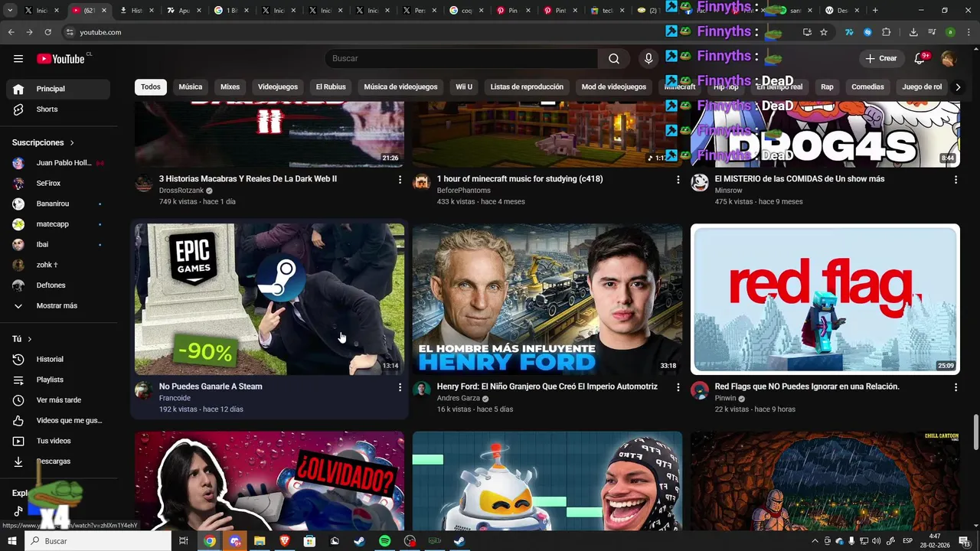
Task: Open the red flag video thumbnail
Action: [x=825, y=299]
